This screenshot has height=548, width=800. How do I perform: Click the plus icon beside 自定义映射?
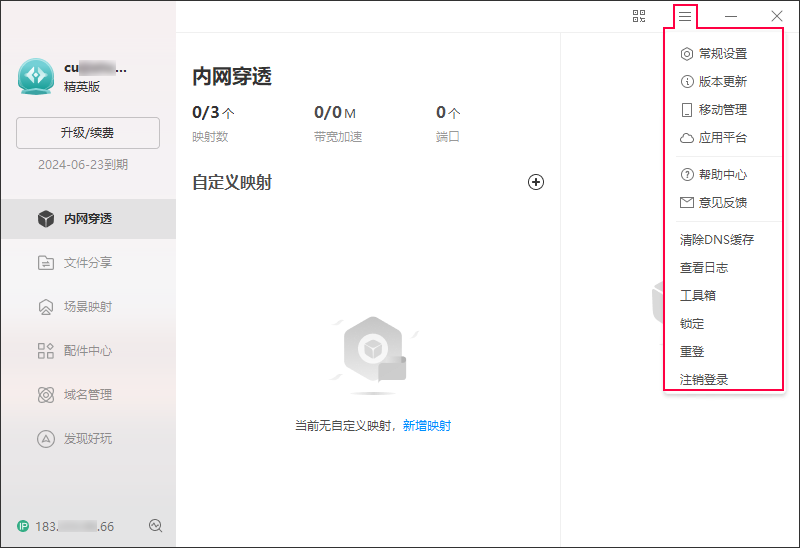coord(536,182)
